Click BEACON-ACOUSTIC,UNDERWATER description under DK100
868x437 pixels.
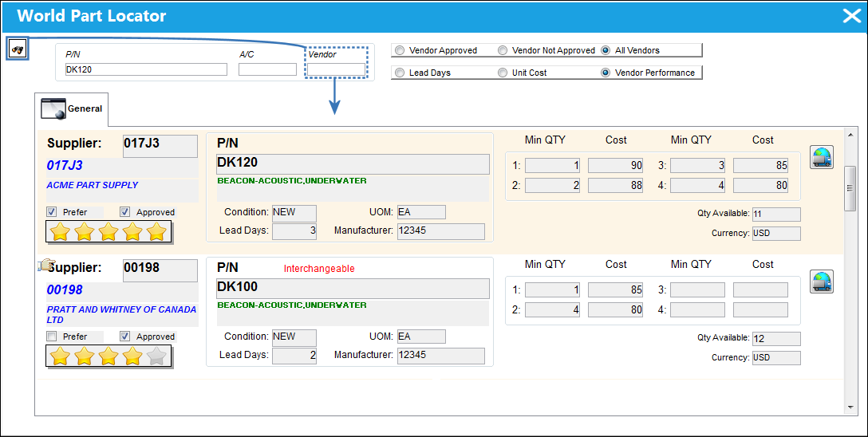point(292,305)
